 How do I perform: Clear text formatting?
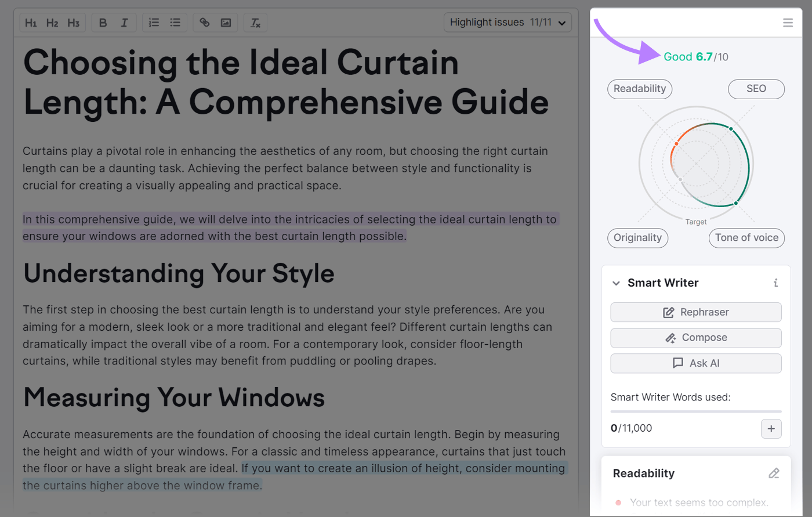(255, 22)
